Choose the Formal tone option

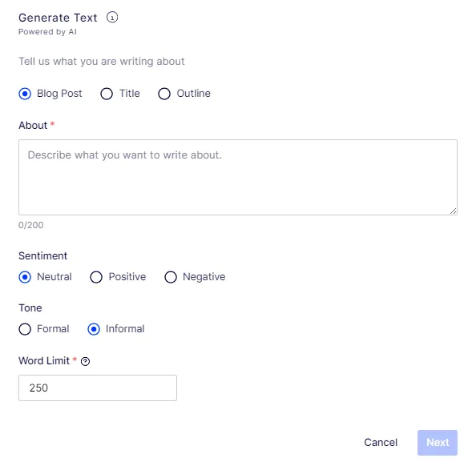25,329
